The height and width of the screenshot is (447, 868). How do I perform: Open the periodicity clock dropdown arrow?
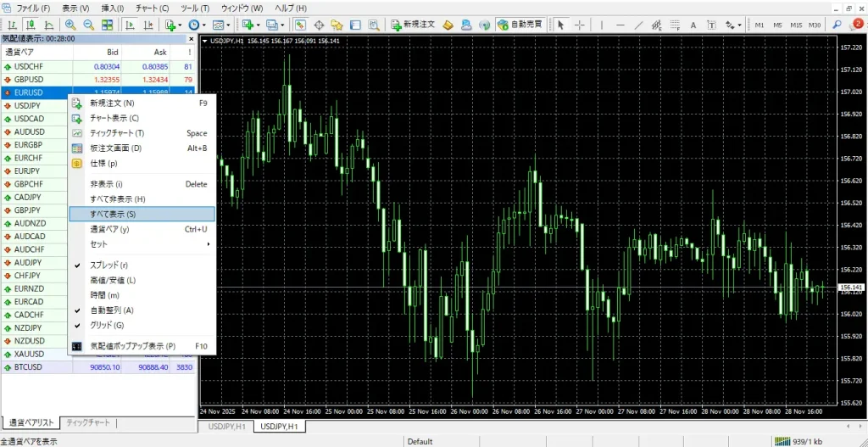tap(205, 25)
